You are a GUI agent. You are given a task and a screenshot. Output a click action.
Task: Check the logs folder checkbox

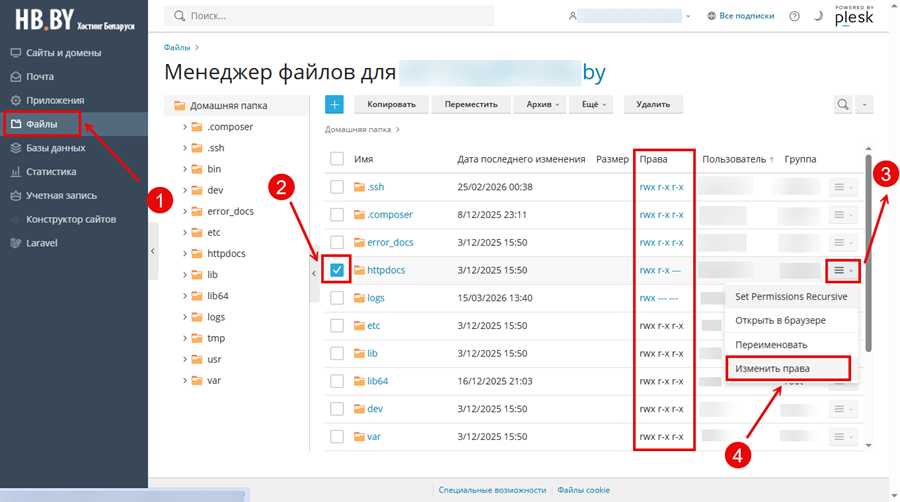tap(337, 298)
